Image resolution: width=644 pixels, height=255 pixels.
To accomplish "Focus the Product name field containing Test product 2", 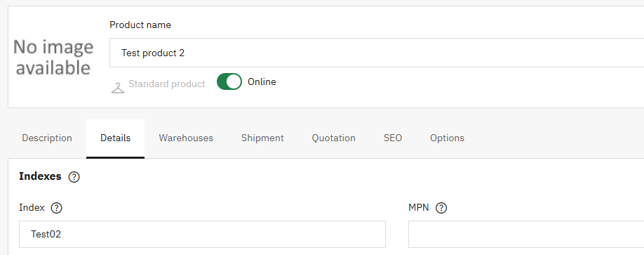I will pyautogui.click(x=377, y=53).
